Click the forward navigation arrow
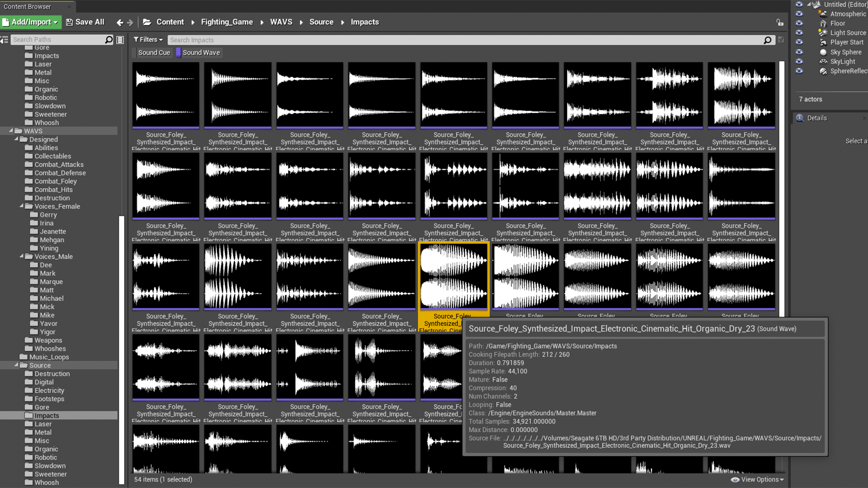 coord(130,22)
